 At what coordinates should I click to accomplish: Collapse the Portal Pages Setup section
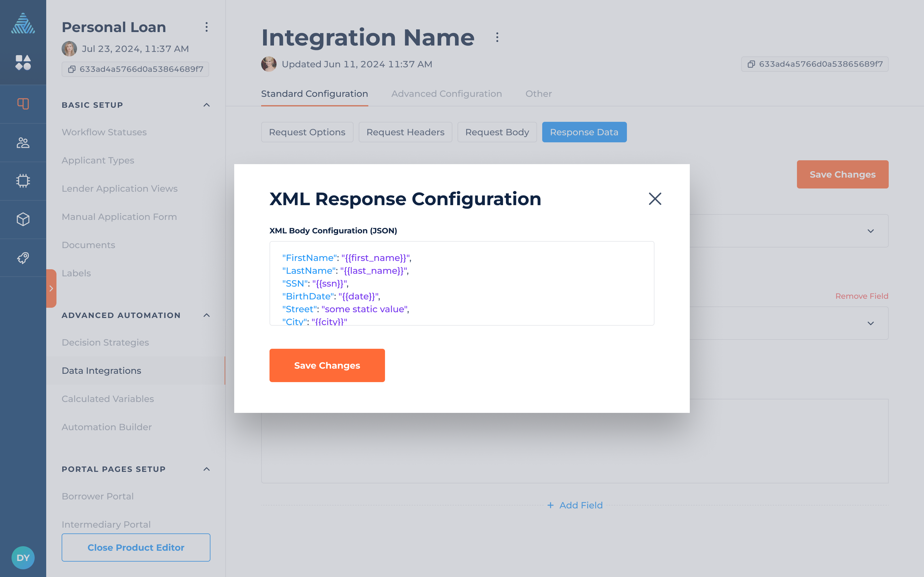[x=207, y=469]
